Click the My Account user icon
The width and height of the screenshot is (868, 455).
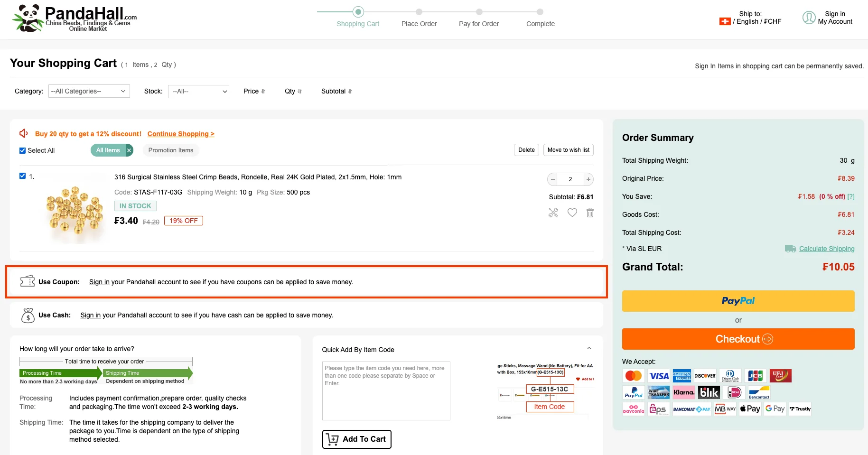(x=809, y=18)
